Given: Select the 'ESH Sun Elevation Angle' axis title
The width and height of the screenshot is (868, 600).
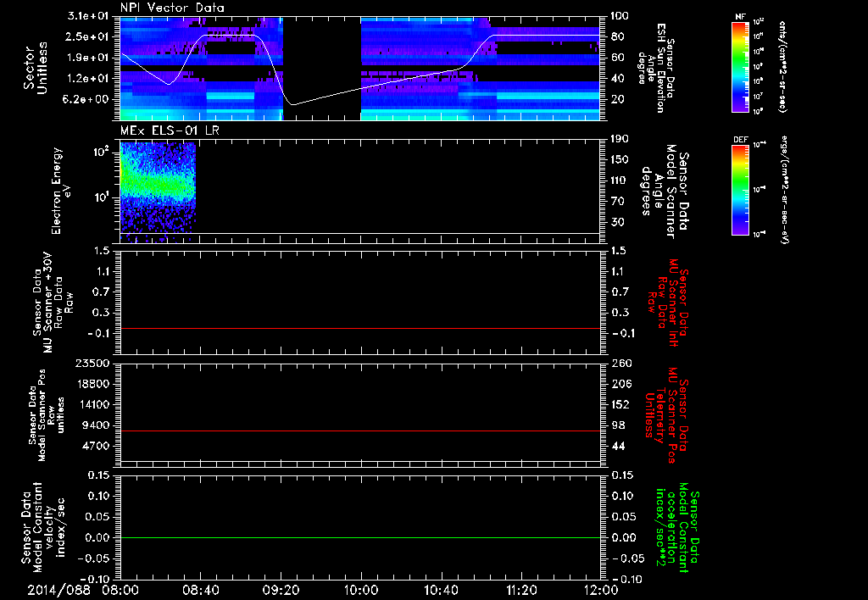Looking at the screenshot, I should click(x=657, y=68).
